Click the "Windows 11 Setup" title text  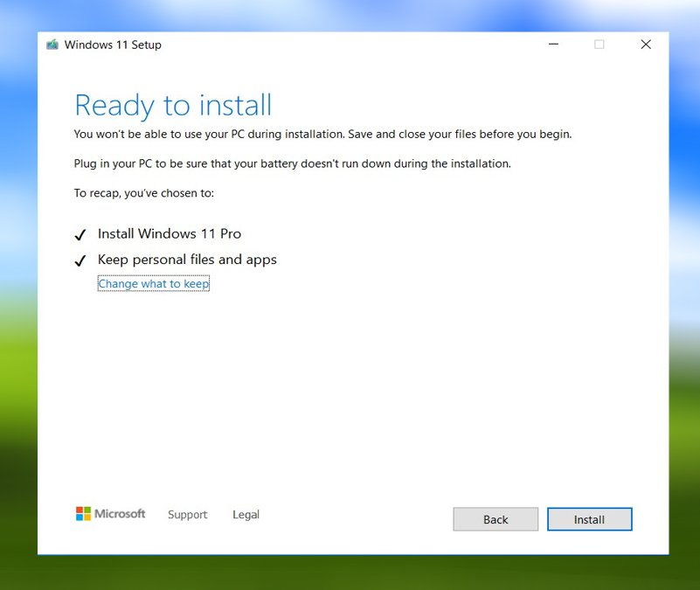pos(112,44)
